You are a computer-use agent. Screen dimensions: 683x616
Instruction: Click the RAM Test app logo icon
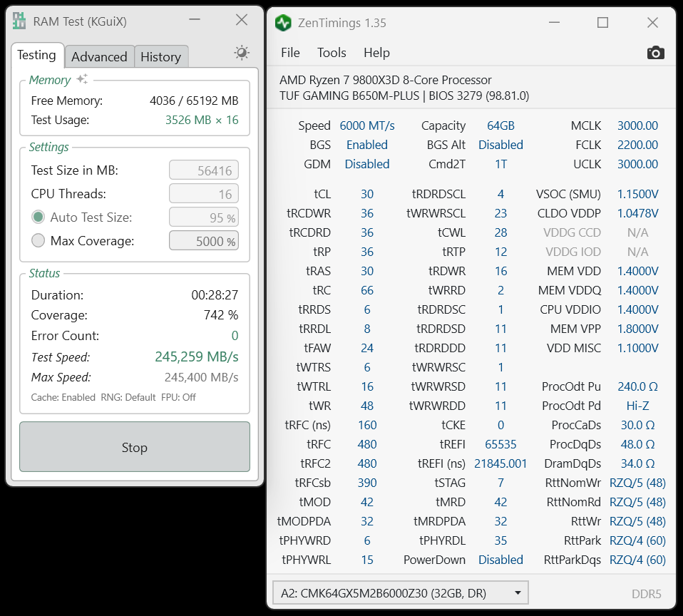click(19, 21)
